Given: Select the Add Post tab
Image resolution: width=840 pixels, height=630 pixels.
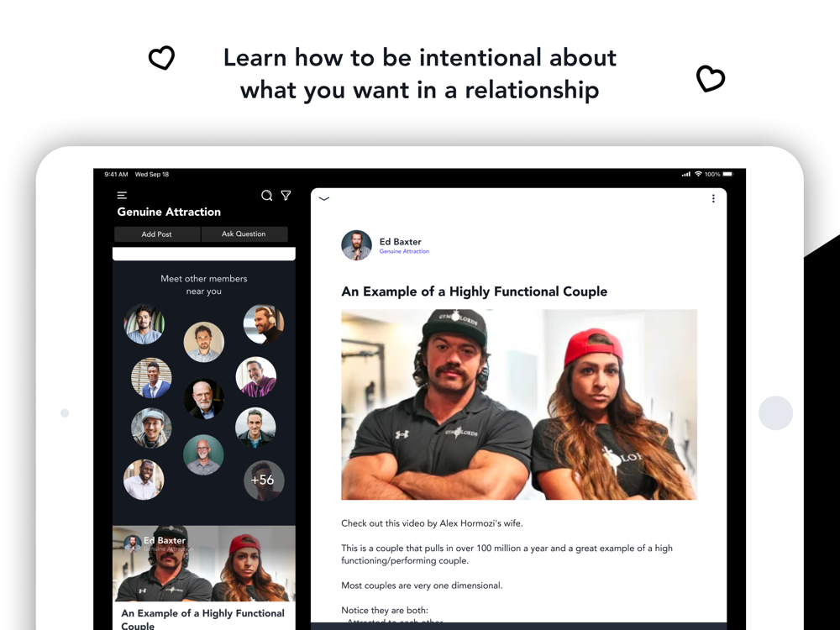Looking at the screenshot, I should tap(156, 234).
